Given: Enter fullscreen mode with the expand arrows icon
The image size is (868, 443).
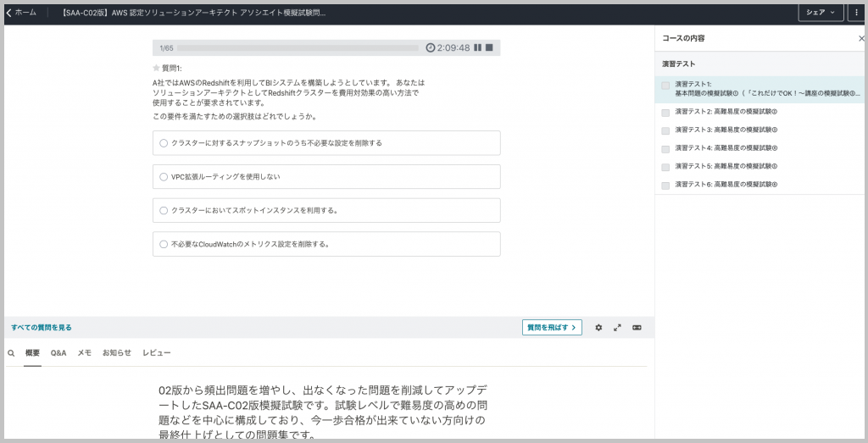Looking at the screenshot, I should [617, 328].
